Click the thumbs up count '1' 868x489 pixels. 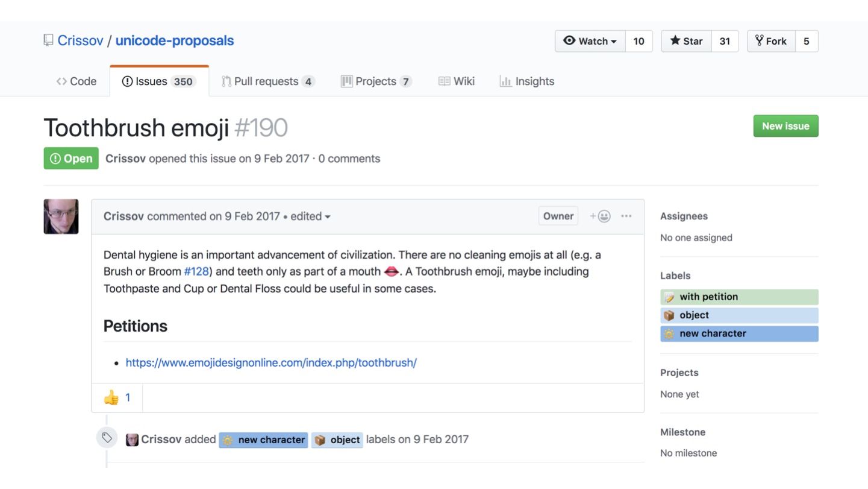128,397
